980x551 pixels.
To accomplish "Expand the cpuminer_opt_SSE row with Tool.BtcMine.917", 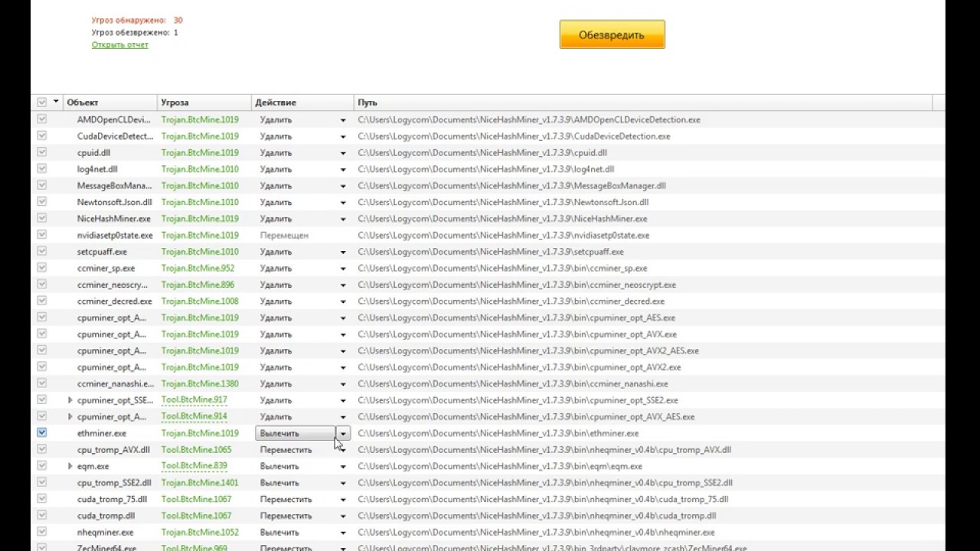I will [70, 400].
